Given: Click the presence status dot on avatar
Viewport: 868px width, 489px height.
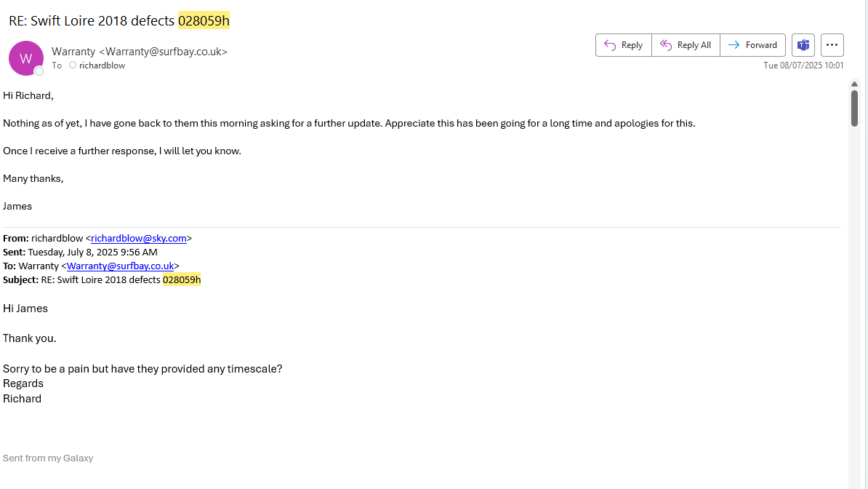Looking at the screenshot, I should click(39, 71).
